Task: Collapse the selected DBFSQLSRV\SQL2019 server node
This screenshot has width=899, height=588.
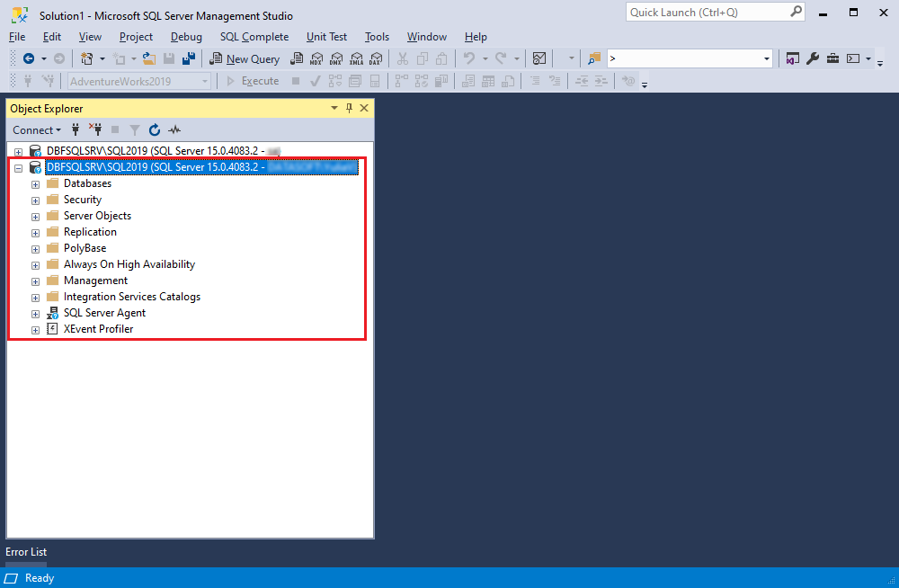Action: pos(18,168)
